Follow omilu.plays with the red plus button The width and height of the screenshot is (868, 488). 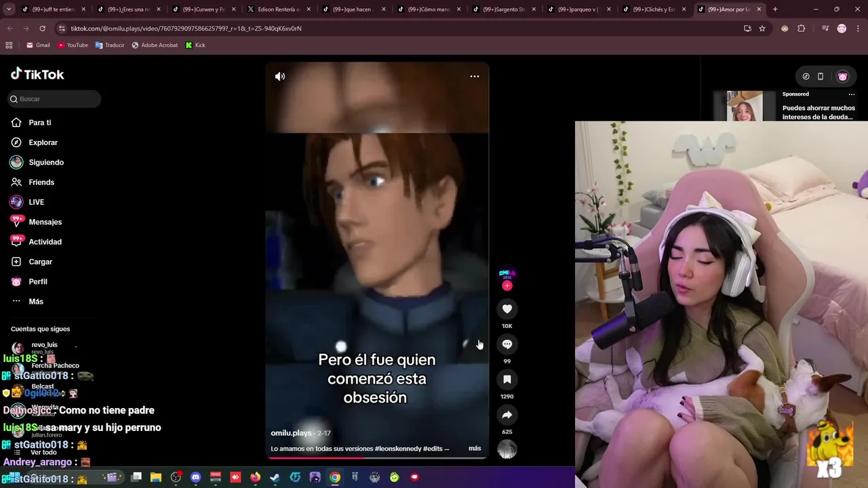[x=507, y=286]
